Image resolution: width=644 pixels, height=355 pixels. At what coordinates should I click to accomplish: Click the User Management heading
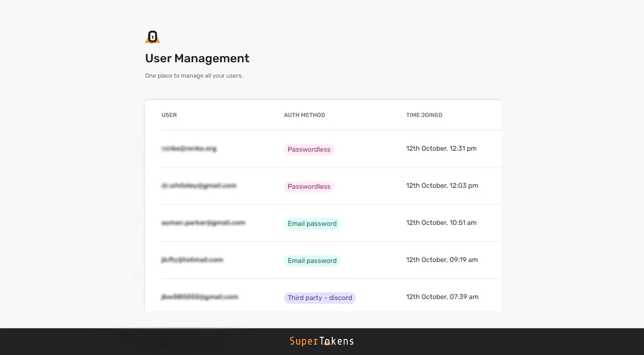tap(197, 58)
